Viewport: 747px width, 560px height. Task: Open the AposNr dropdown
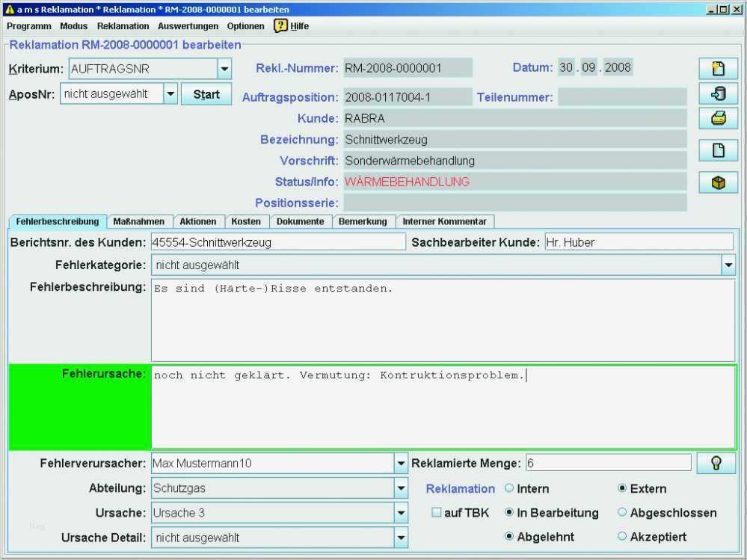[170, 93]
